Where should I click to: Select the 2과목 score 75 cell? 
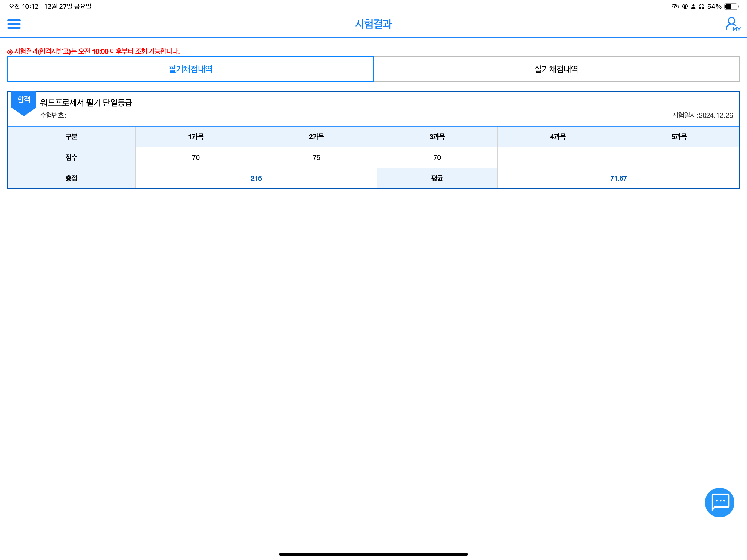316,158
